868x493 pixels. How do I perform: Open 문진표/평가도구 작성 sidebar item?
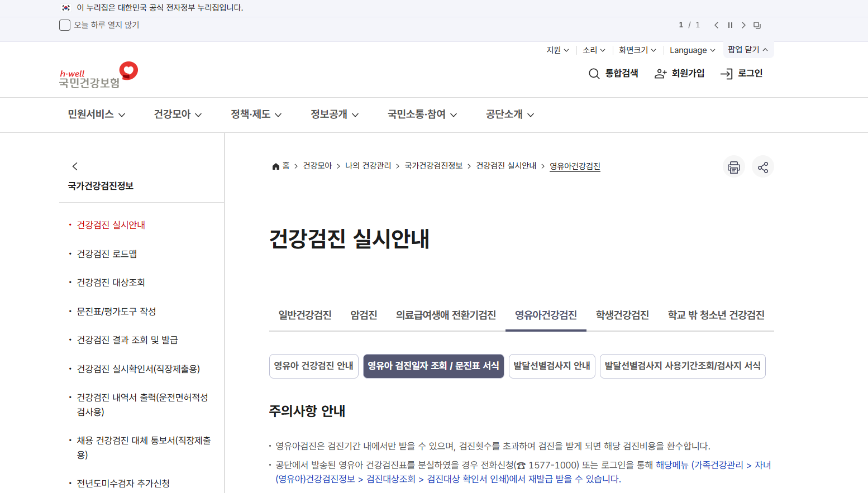tap(116, 312)
